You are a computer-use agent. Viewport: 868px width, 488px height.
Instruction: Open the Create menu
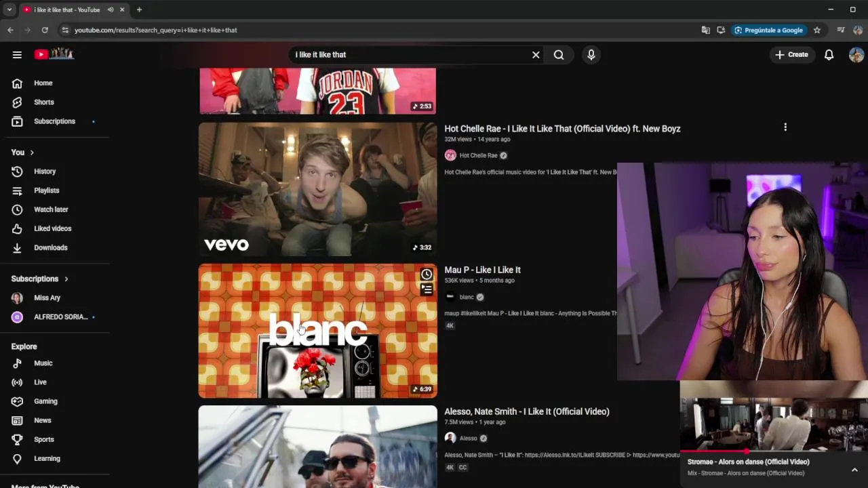792,55
